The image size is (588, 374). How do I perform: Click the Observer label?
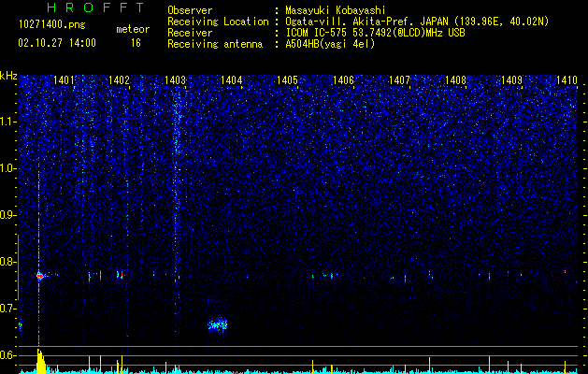click(190, 11)
